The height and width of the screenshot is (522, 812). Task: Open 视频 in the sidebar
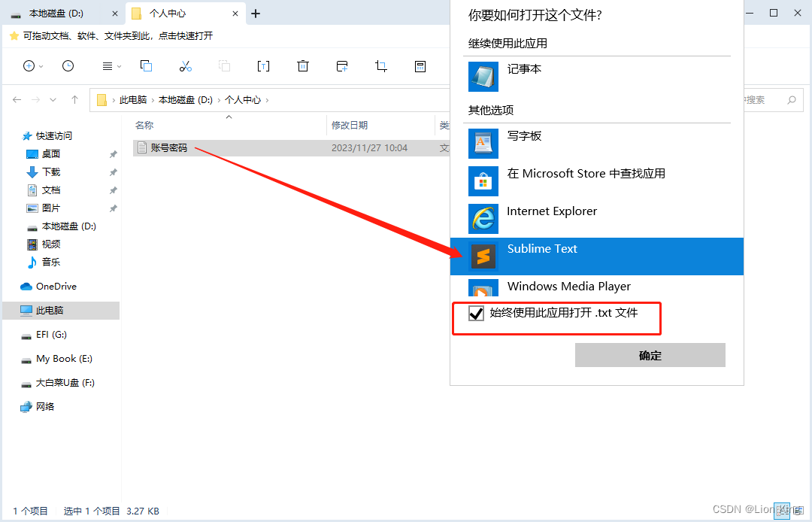click(x=51, y=244)
